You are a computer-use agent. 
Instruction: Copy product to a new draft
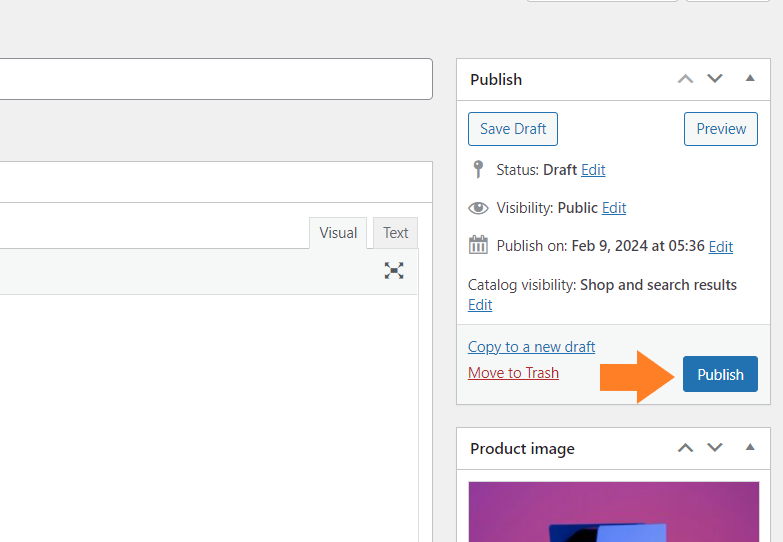(x=531, y=347)
